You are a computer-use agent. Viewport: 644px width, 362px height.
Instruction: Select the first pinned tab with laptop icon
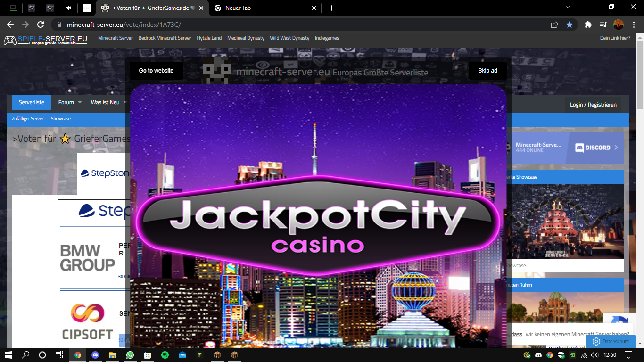coord(13,8)
